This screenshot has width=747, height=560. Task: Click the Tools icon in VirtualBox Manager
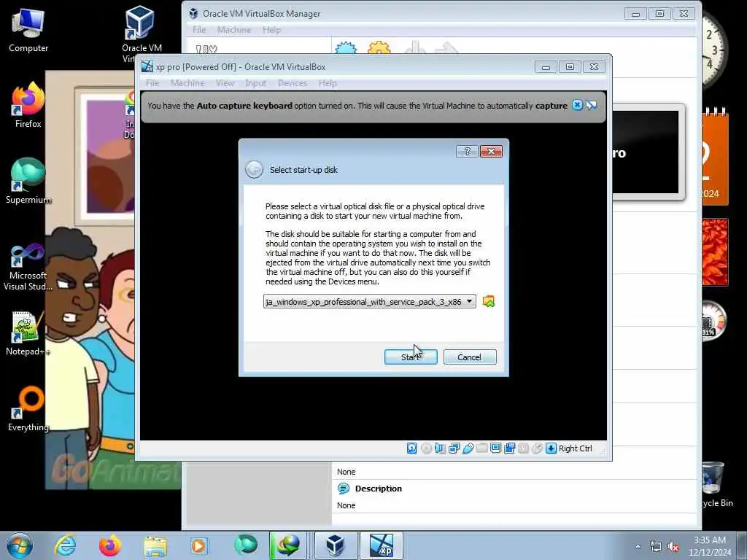click(206, 49)
